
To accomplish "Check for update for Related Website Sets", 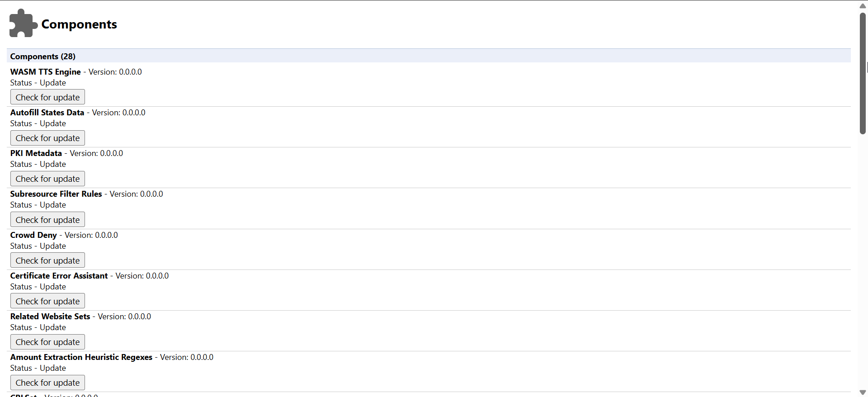I will [x=47, y=342].
